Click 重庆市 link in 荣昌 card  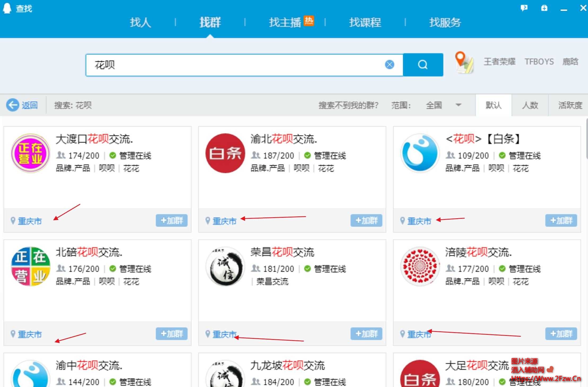[x=225, y=334]
